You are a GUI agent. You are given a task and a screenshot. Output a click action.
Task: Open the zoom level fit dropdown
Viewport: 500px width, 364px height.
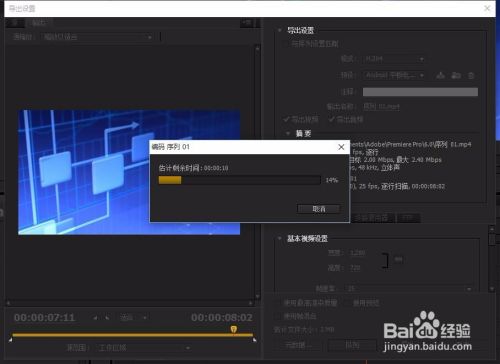133,318
